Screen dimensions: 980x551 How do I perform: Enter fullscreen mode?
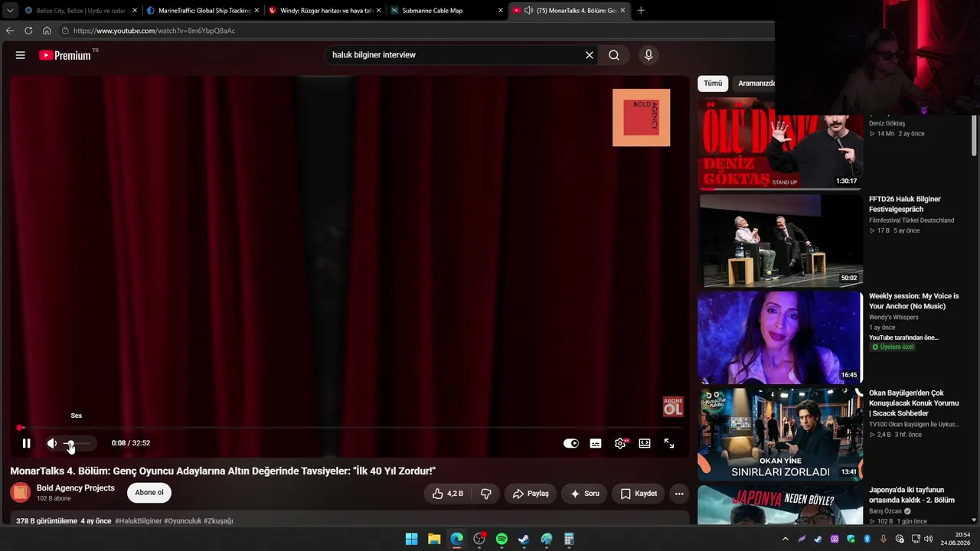tap(669, 443)
